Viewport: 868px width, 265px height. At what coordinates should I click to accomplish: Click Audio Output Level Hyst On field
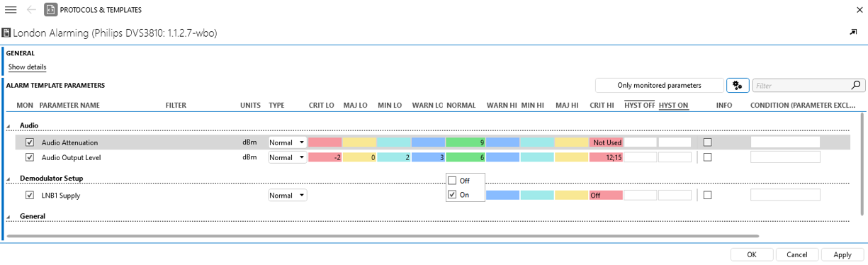point(675,157)
